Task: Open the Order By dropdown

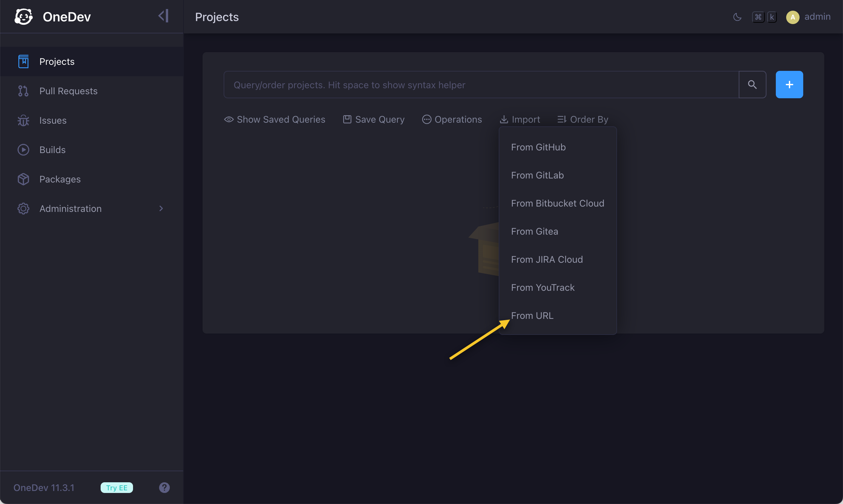Action: pyautogui.click(x=583, y=120)
